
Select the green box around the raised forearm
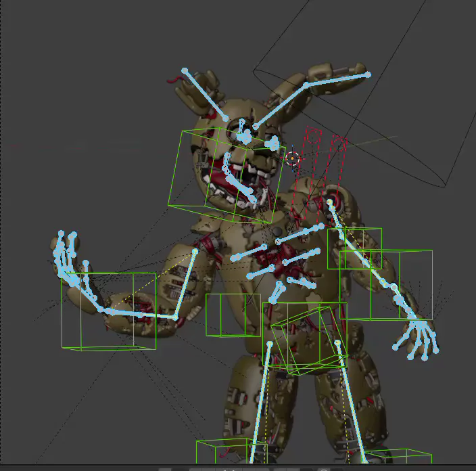[x=109, y=312]
